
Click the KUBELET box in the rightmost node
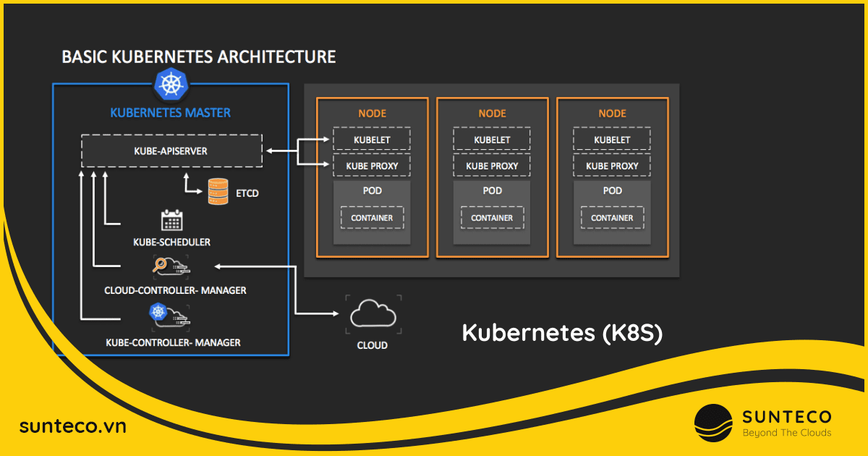(x=612, y=140)
